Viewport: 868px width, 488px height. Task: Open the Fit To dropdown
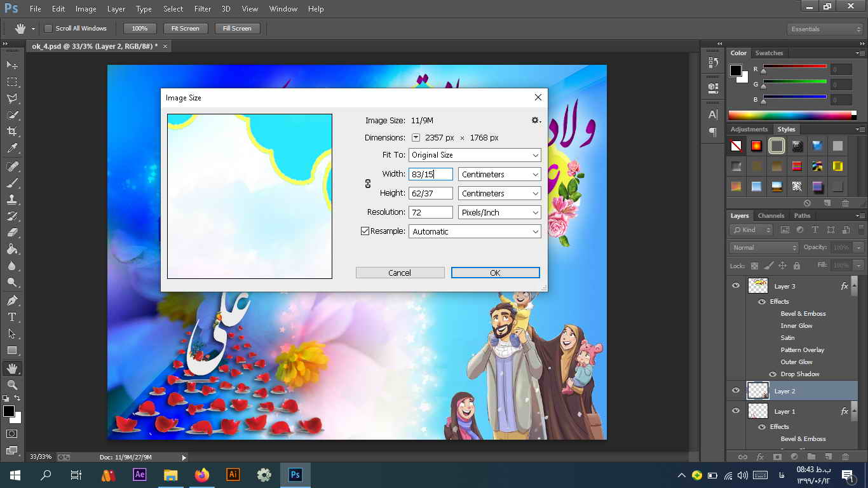475,155
